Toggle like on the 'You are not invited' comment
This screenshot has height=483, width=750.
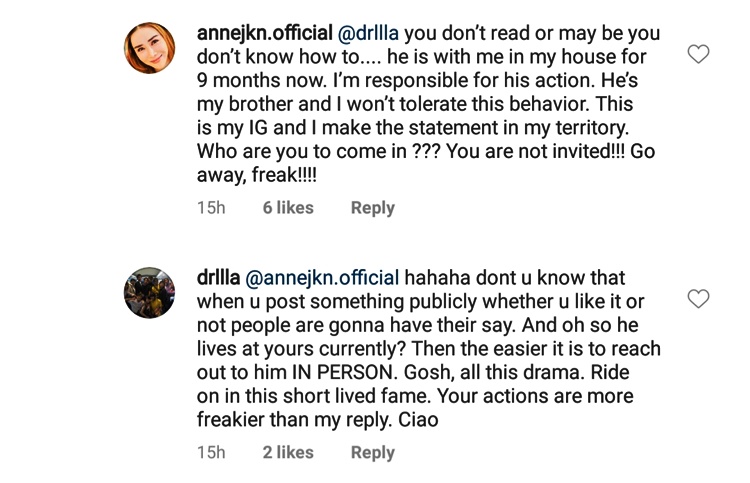pyautogui.click(x=698, y=54)
